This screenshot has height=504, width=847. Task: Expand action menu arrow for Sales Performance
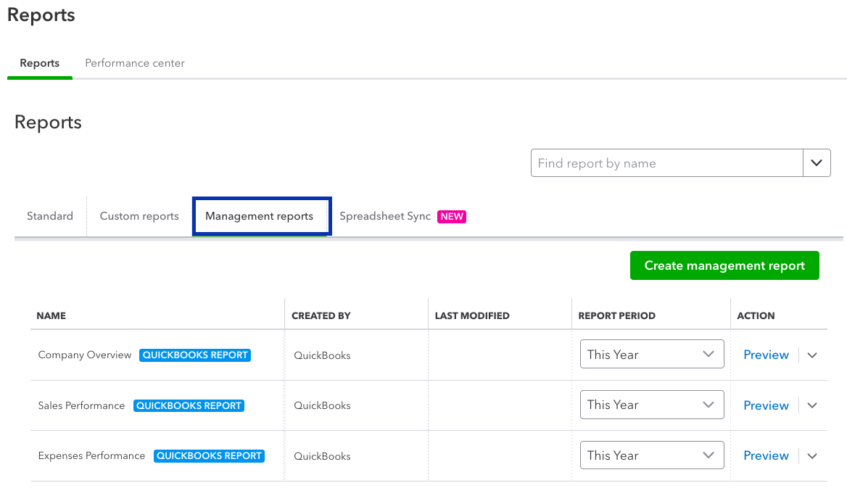click(812, 405)
